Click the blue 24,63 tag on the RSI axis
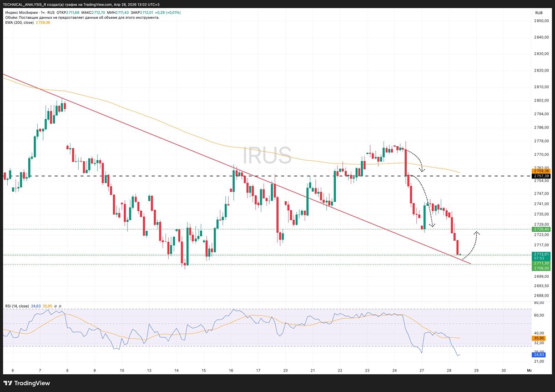This screenshot has width=555, height=392. pyautogui.click(x=539, y=354)
